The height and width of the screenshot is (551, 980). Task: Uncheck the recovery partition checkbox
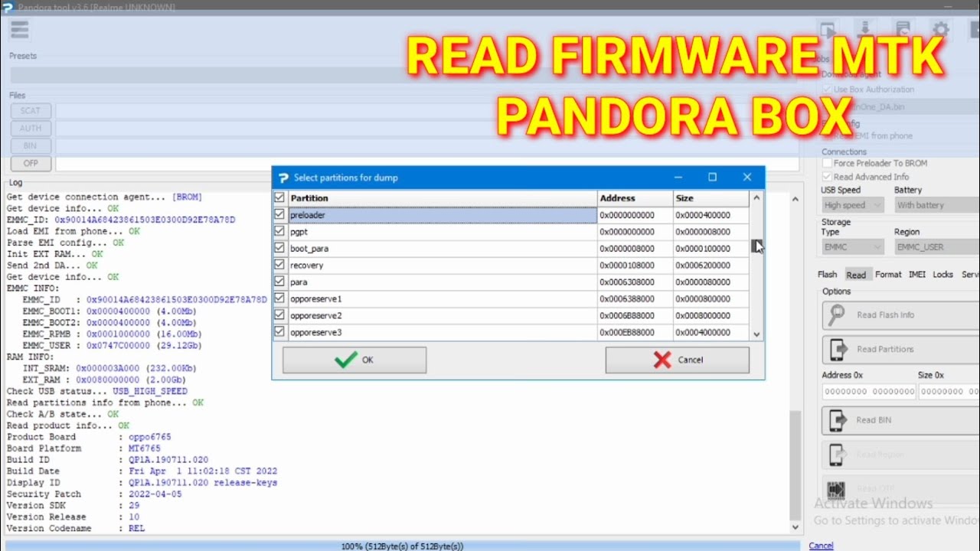[279, 265]
